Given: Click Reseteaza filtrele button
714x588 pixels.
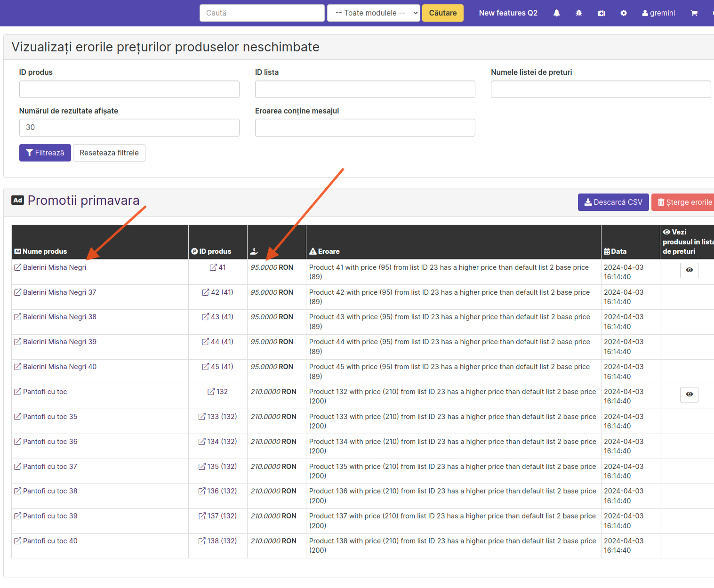Looking at the screenshot, I should tap(109, 153).
